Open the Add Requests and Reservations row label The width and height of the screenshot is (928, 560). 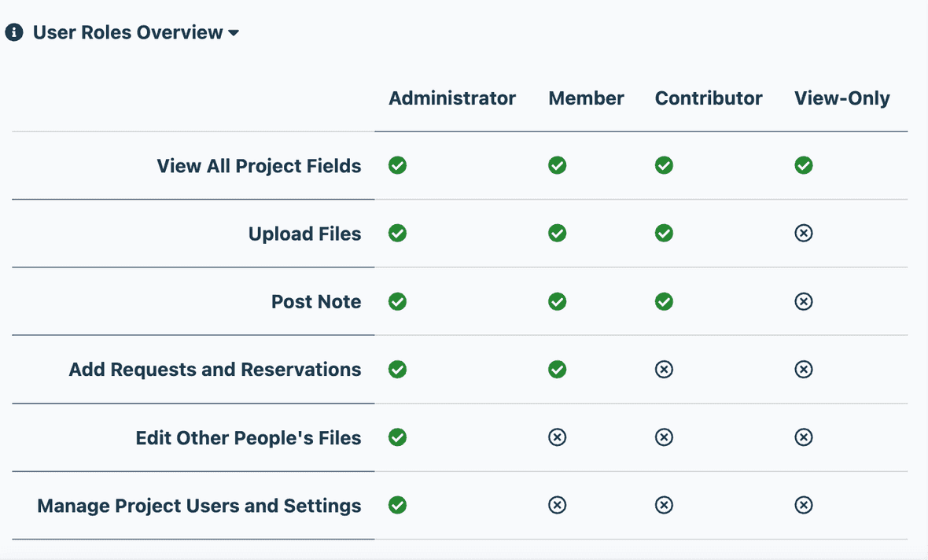pos(215,369)
